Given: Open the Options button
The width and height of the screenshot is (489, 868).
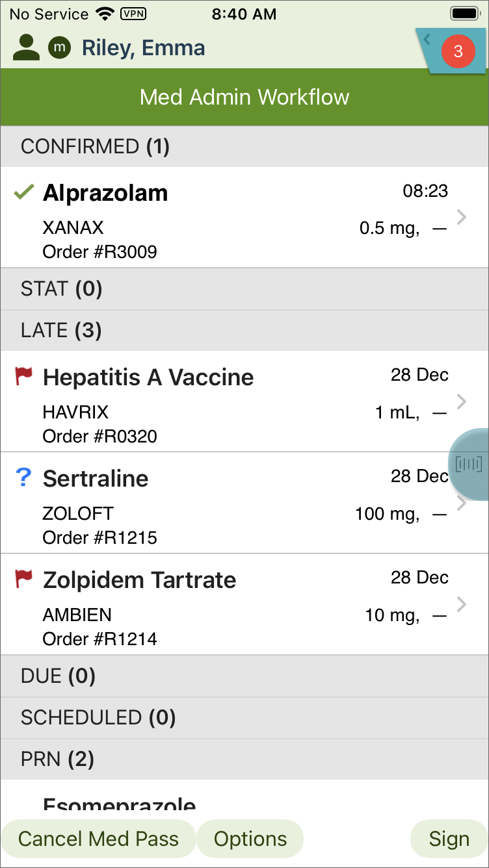Looking at the screenshot, I should click(250, 839).
